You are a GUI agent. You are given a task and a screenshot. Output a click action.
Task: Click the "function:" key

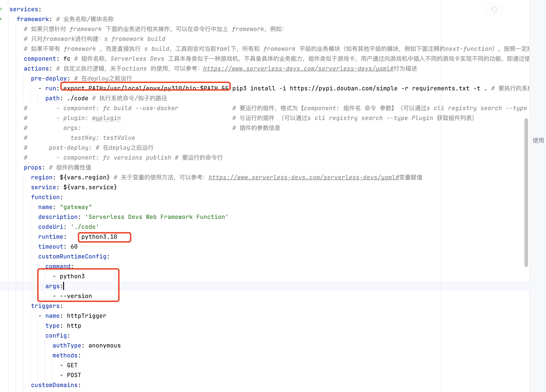pos(47,197)
